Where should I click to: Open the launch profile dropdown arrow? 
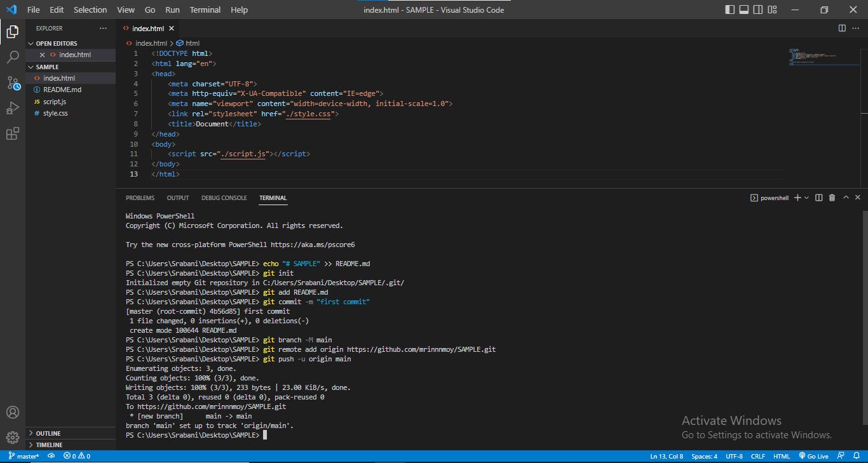click(807, 198)
